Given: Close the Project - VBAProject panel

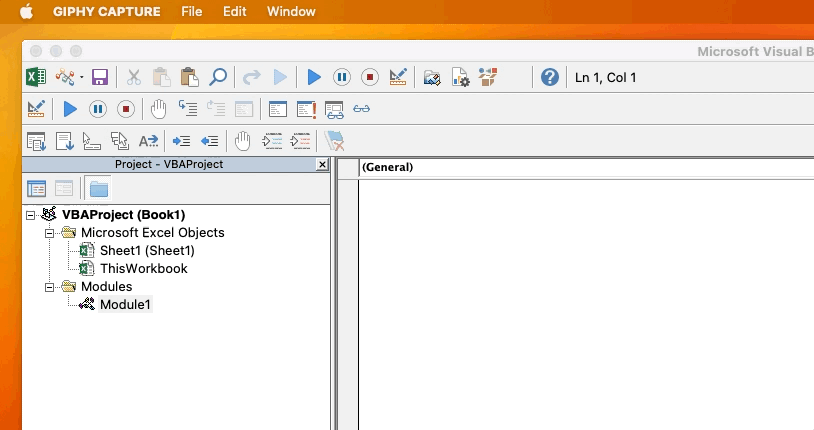Looking at the screenshot, I should [322, 165].
